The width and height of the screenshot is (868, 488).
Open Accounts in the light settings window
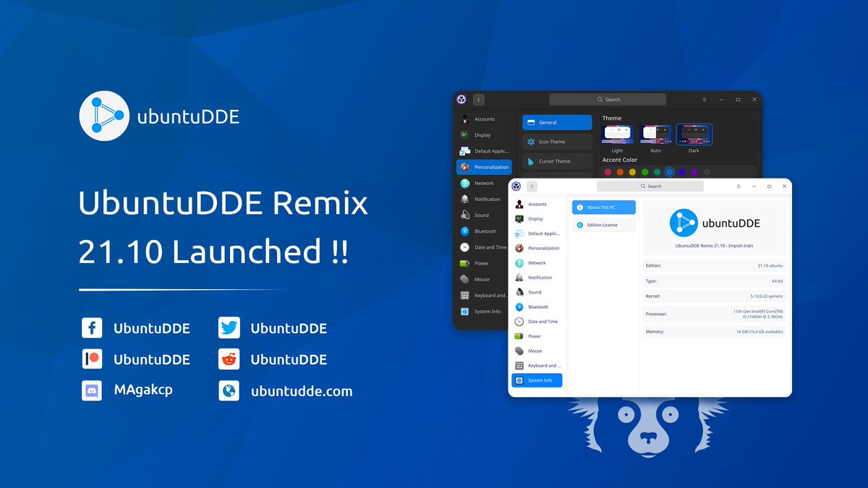click(537, 205)
